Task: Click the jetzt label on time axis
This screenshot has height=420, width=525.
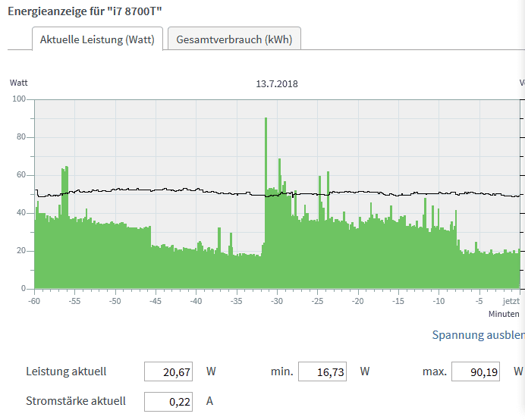Action: (x=511, y=301)
